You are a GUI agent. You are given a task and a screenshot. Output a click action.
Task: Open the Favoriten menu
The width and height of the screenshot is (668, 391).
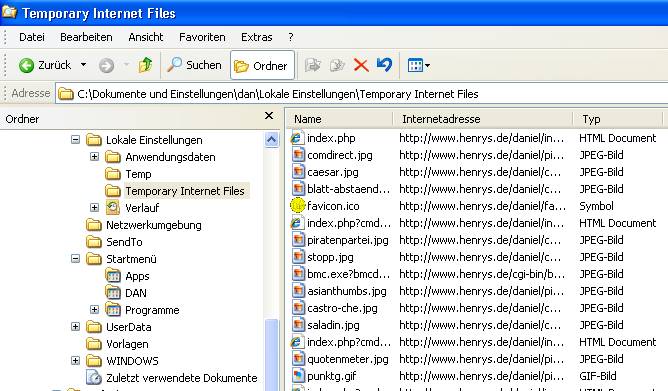(202, 37)
